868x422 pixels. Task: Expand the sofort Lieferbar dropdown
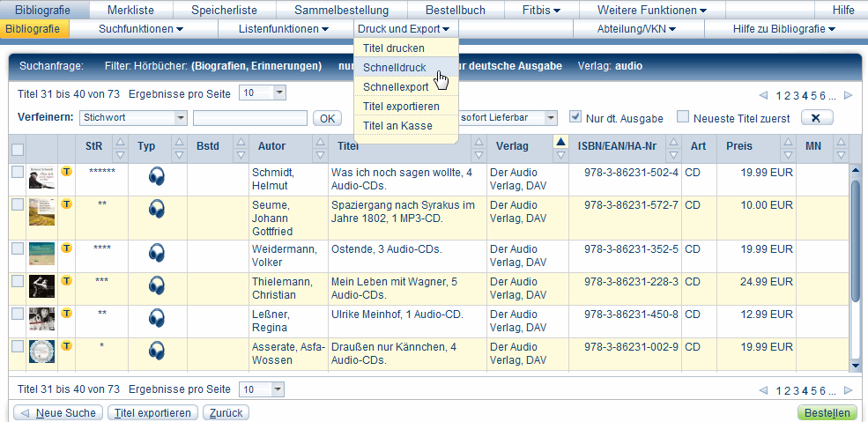(551, 118)
